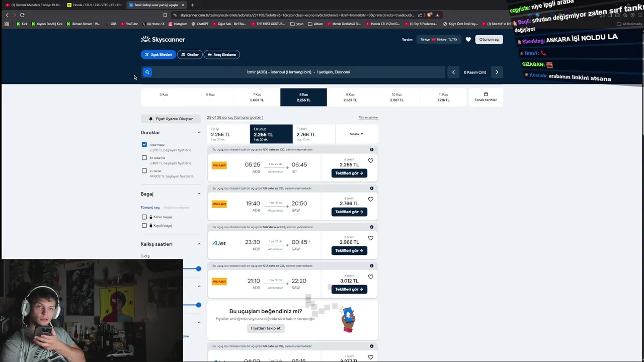Save the 21:10 Pegasus flight with heart
The image size is (644, 362).
click(x=371, y=277)
